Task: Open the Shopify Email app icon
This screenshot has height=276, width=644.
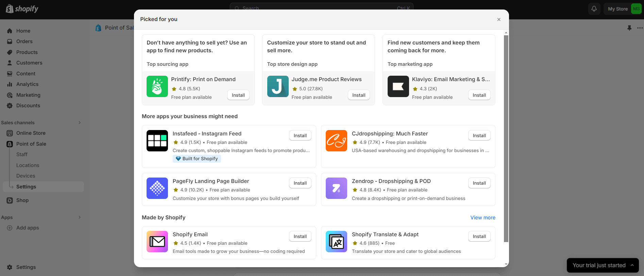Action: click(x=157, y=241)
